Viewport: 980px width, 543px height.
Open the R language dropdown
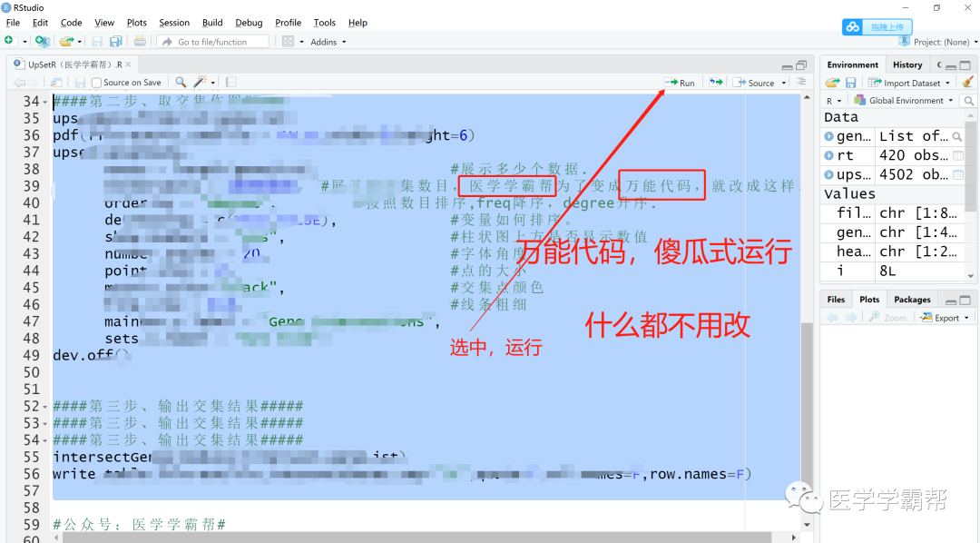pyautogui.click(x=834, y=101)
